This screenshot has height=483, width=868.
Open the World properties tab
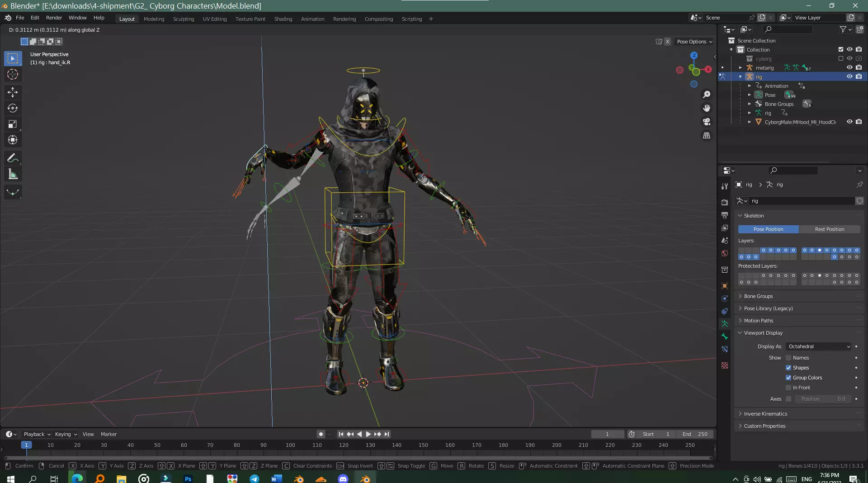[725, 253]
